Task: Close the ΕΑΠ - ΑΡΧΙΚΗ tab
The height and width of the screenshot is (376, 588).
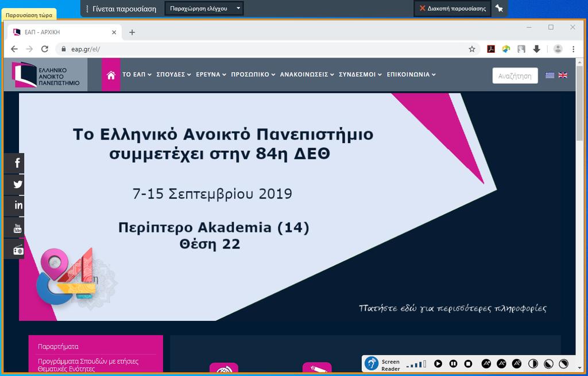Action: point(114,32)
